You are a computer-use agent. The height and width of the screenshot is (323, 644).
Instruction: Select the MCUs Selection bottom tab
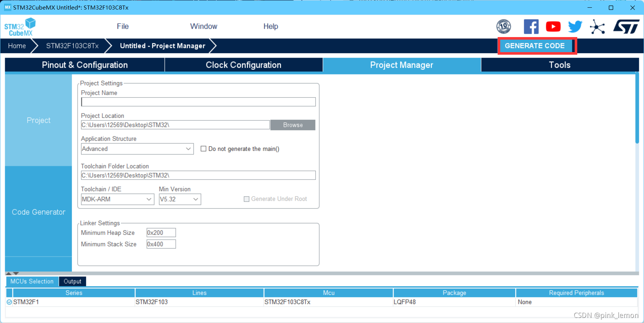(32, 282)
